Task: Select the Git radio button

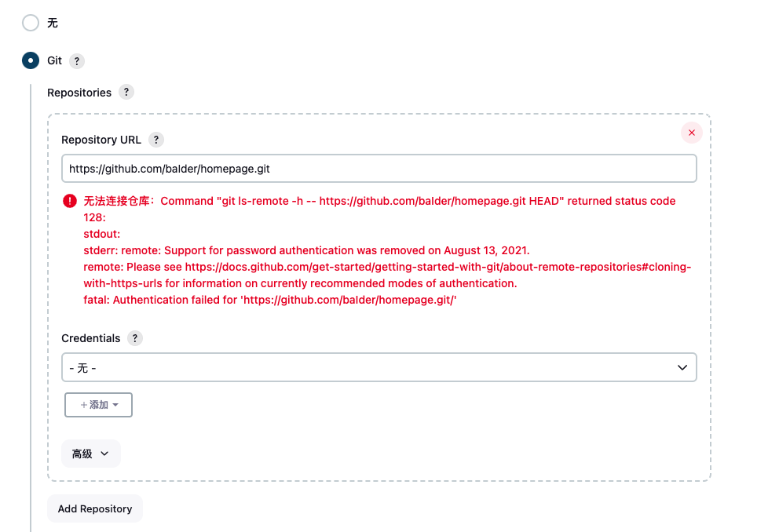Action: tap(31, 60)
